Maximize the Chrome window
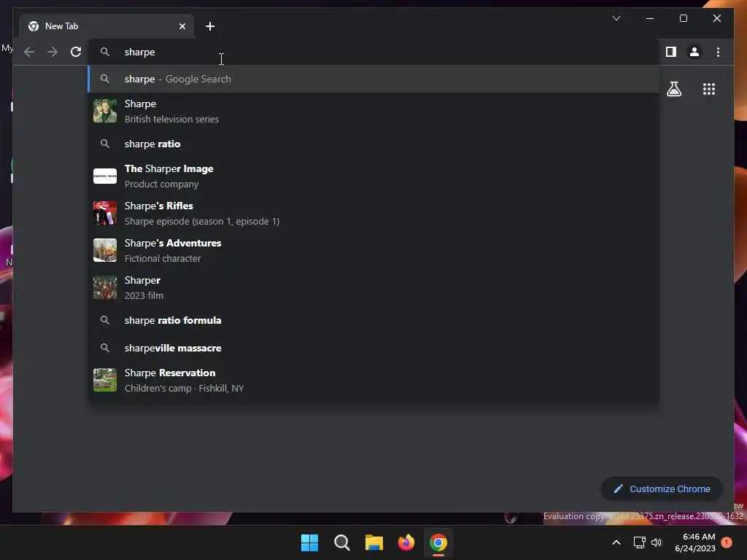This screenshot has width=747, height=560. pos(683,18)
